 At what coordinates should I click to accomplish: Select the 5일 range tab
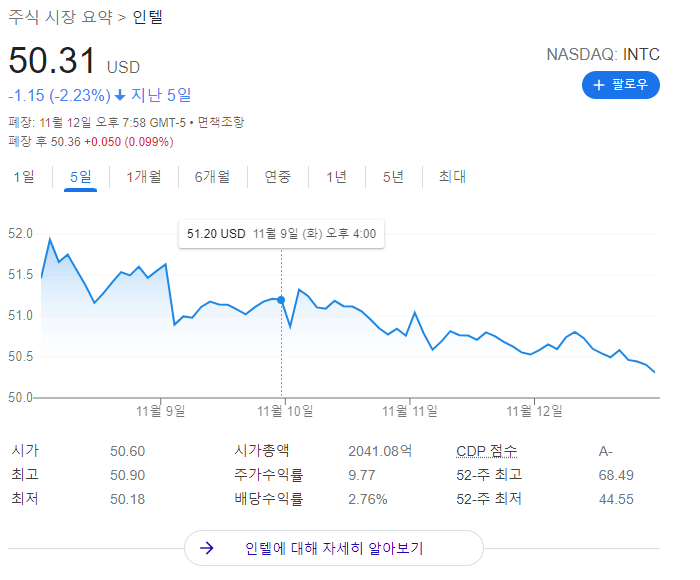point(80,177)
